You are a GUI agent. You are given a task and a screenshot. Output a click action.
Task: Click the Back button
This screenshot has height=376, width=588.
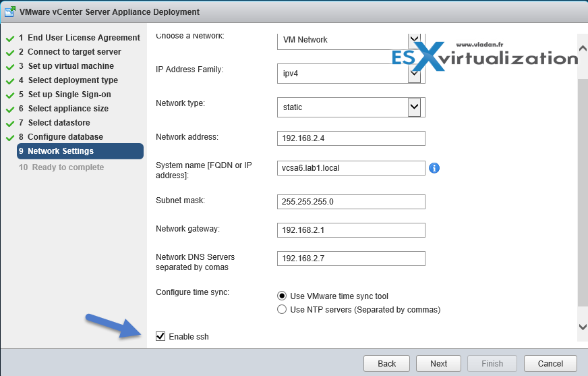click(x=387, y=364)
